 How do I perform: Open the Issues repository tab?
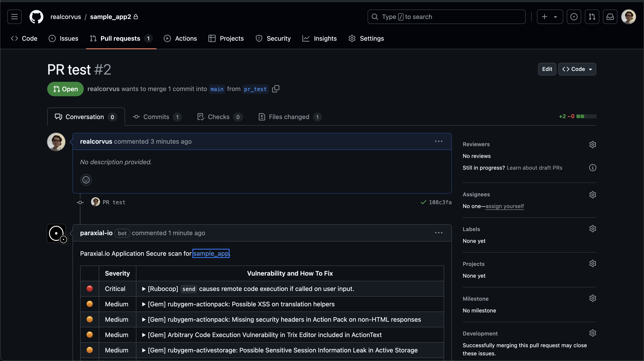[63, 39]
